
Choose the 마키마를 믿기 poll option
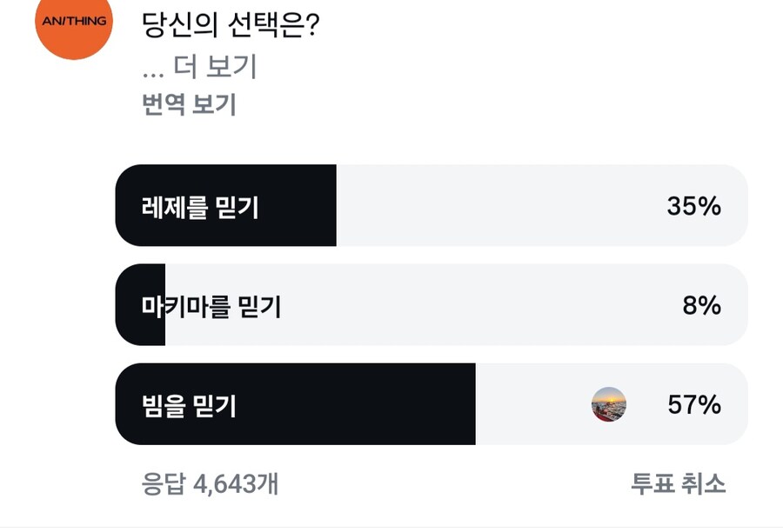point(211,306)
